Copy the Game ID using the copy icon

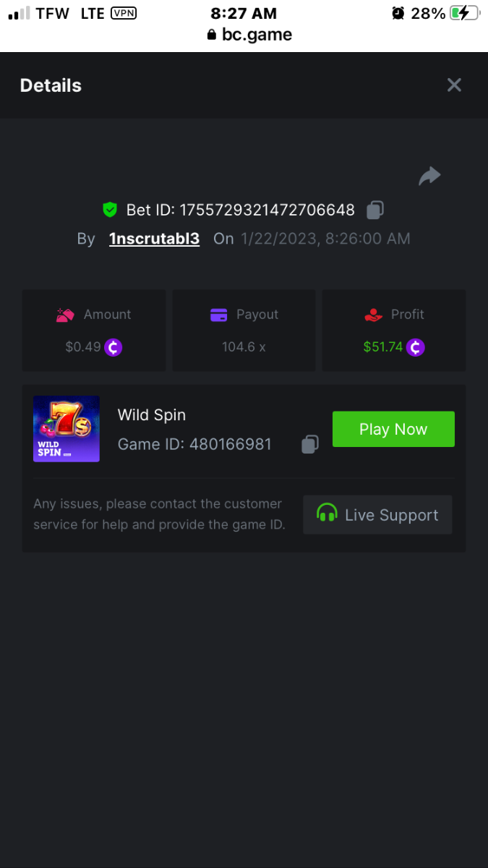309,444
